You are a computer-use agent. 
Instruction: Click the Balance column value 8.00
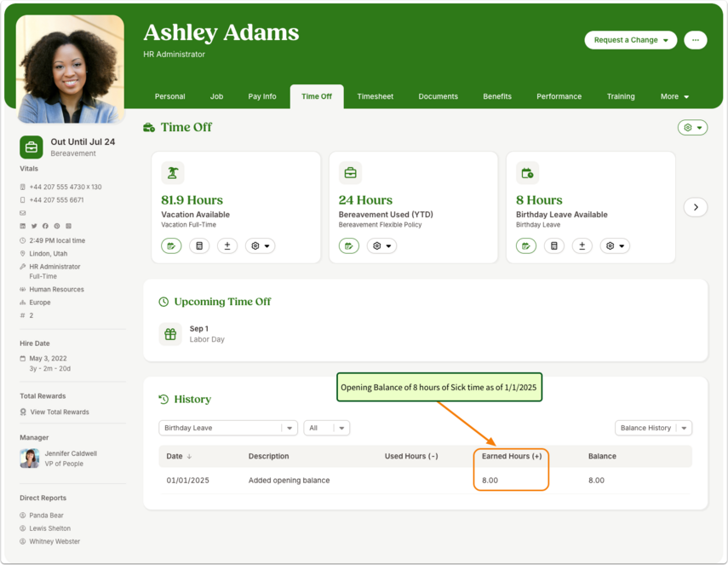[x=596, y=481]
